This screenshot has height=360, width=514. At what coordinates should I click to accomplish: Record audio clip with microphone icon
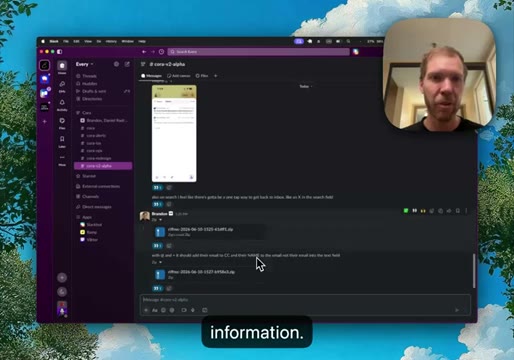(193, 310)
